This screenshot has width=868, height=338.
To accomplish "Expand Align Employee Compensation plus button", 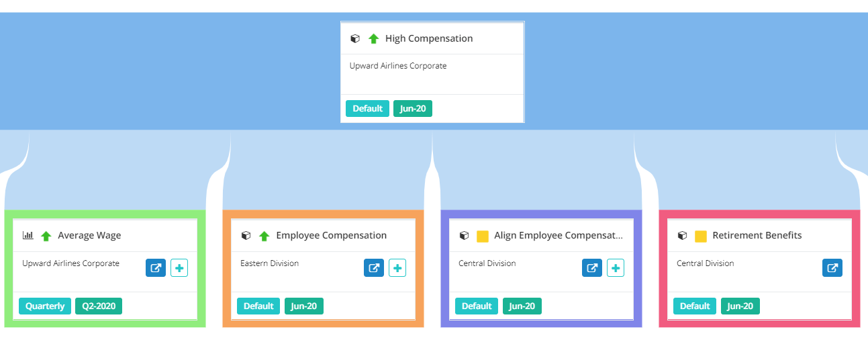I will (616, 267).
